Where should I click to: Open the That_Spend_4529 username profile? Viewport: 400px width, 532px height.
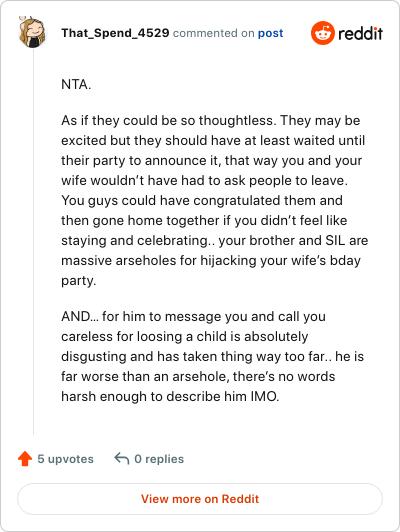click(115, 33)
